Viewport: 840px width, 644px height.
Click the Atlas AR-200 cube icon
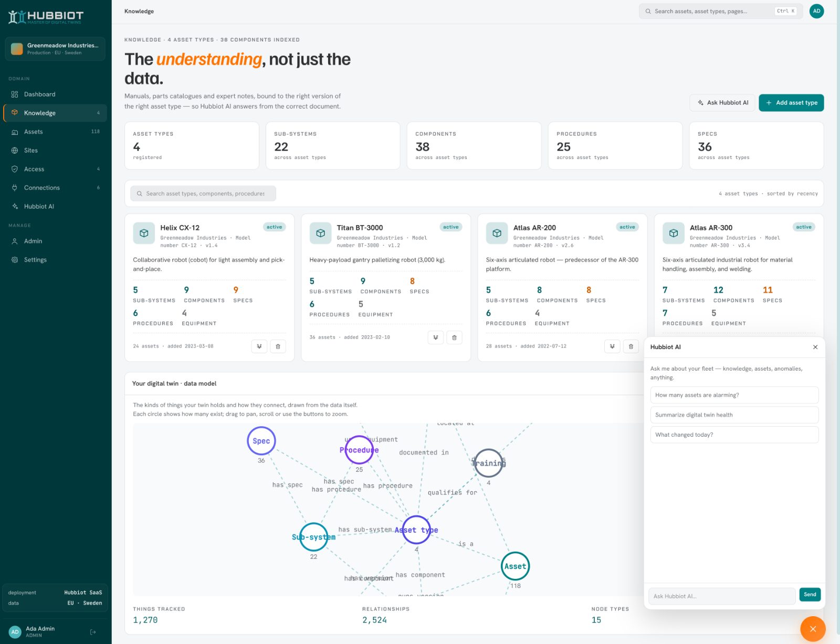[x=497, y=234]
